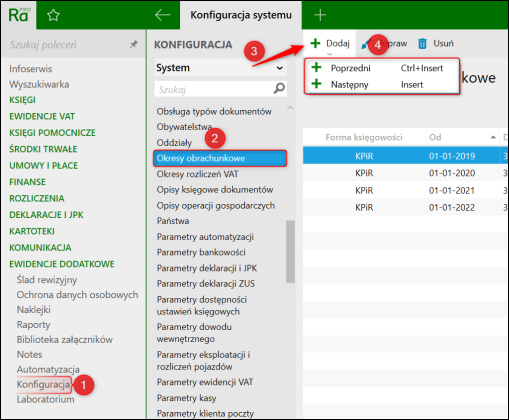Viewport: 509px width, 420px height.
Task: Select Okresy rozliczeń VAT in the list
Action: 197,174
